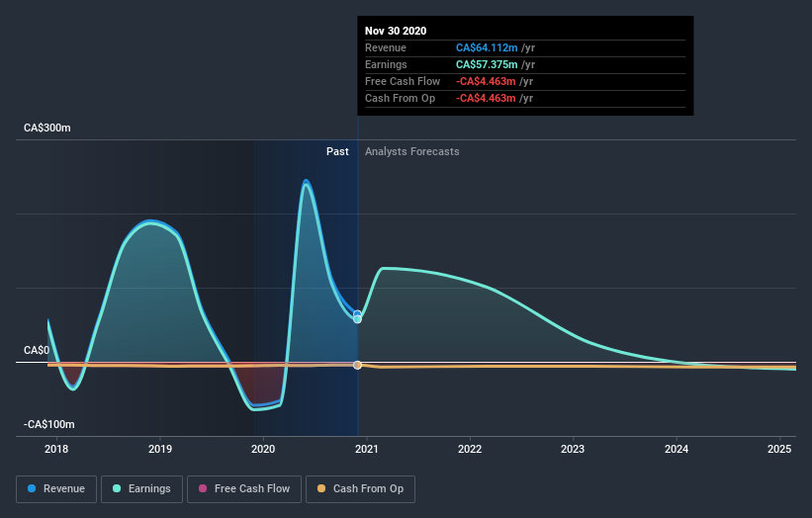The width and height of the screenshot is (812, 518).
Task: Toggle the Free Cash Flow legend button
Action: coord(244,489)
